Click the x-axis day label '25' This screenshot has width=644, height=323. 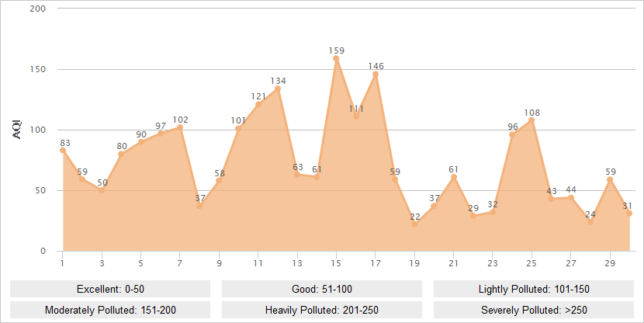click(x=531, y=263)
